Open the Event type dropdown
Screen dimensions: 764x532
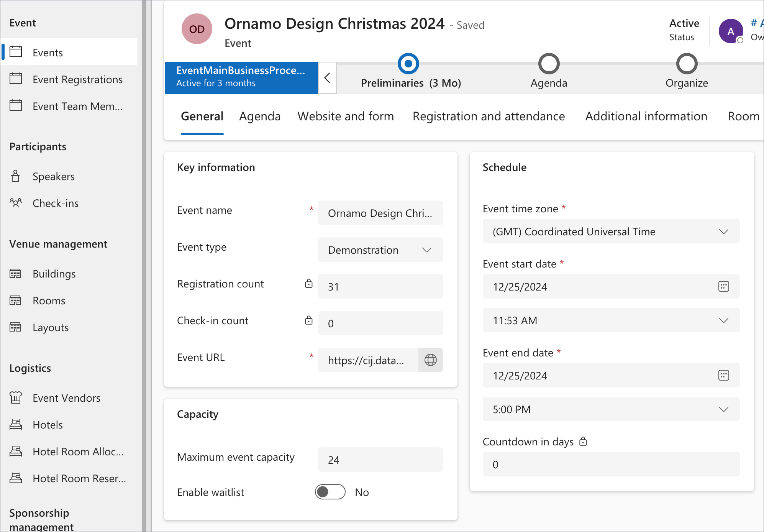tap(380, 250)
